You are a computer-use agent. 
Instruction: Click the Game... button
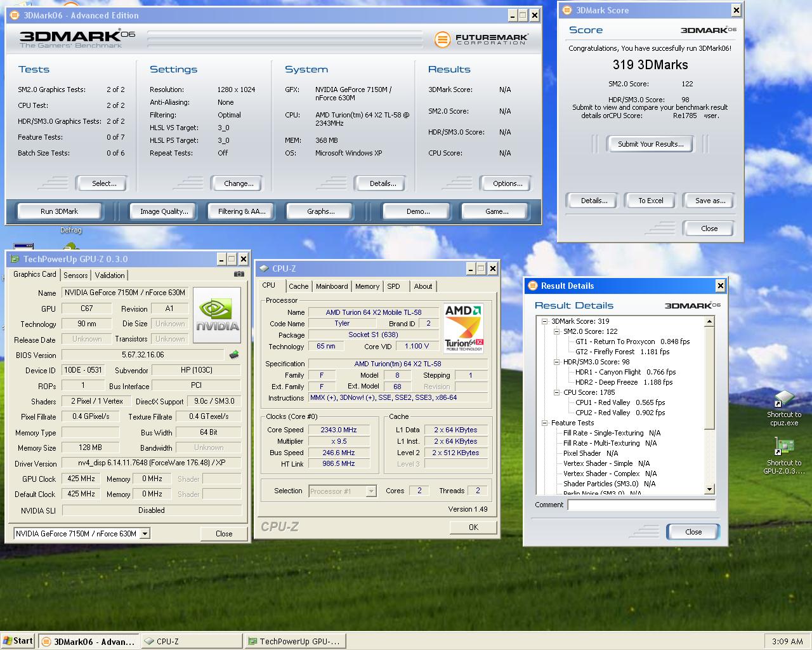497,211
